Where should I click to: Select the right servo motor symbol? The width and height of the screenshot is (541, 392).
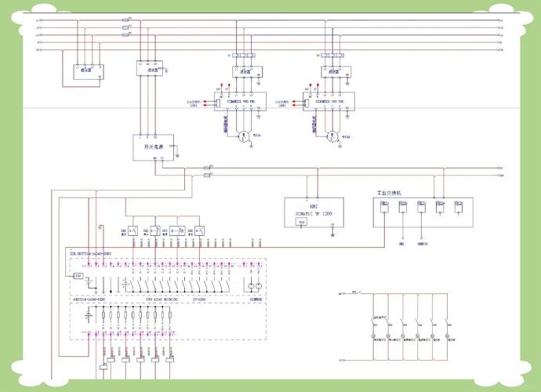(x=335, y=136)
